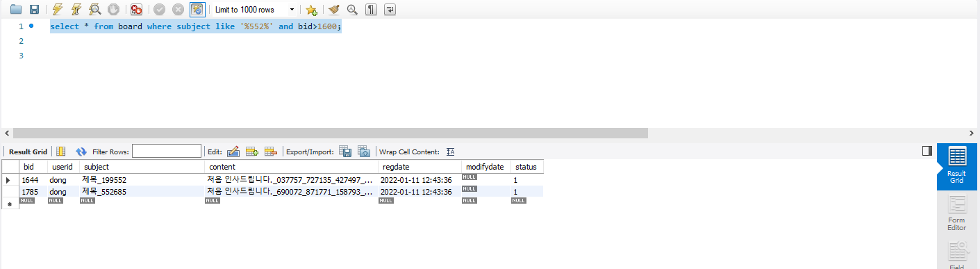Sort by the bid column header

[33, 167]
